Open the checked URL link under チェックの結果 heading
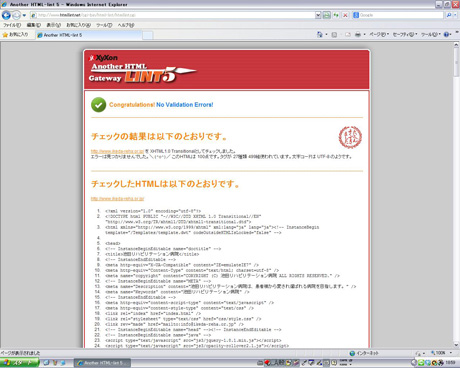 click(x=117, y=151)
